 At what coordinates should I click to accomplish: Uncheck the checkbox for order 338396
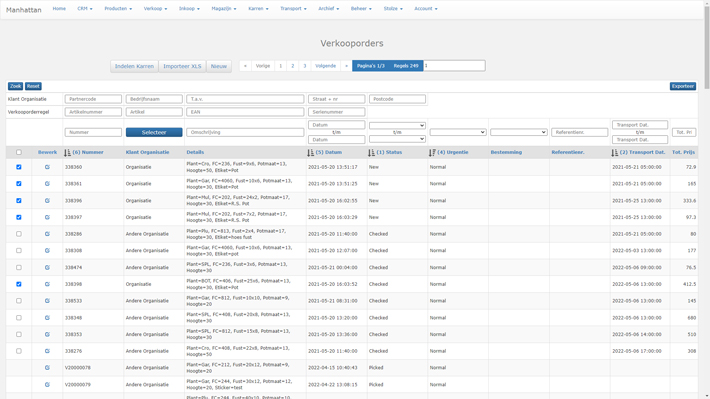(x=19, y=201)
